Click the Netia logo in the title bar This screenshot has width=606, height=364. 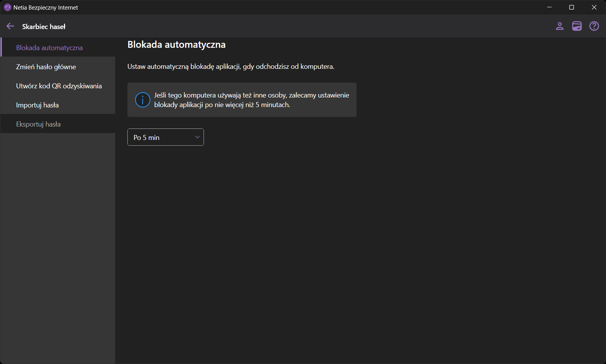[x=7, y=7]
